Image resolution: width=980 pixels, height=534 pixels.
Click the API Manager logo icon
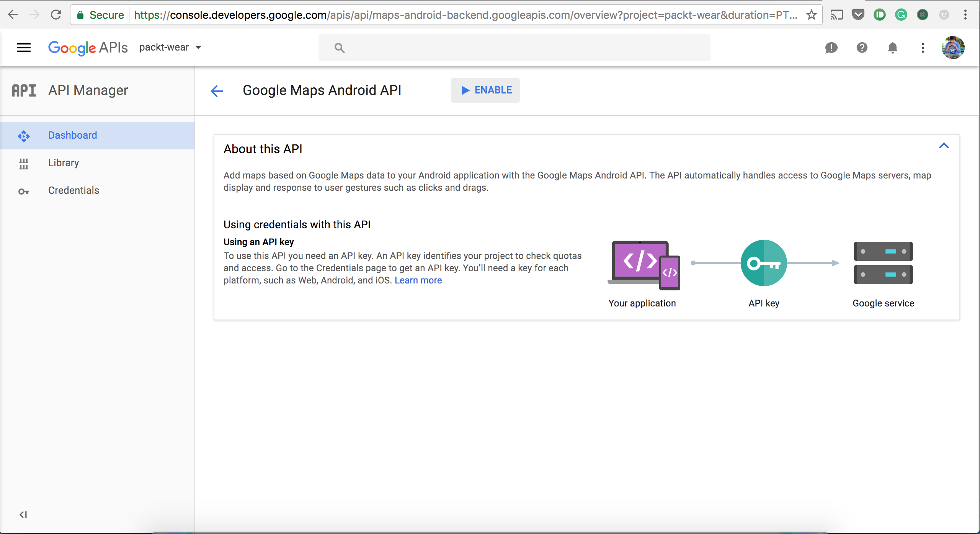point(24,90)
